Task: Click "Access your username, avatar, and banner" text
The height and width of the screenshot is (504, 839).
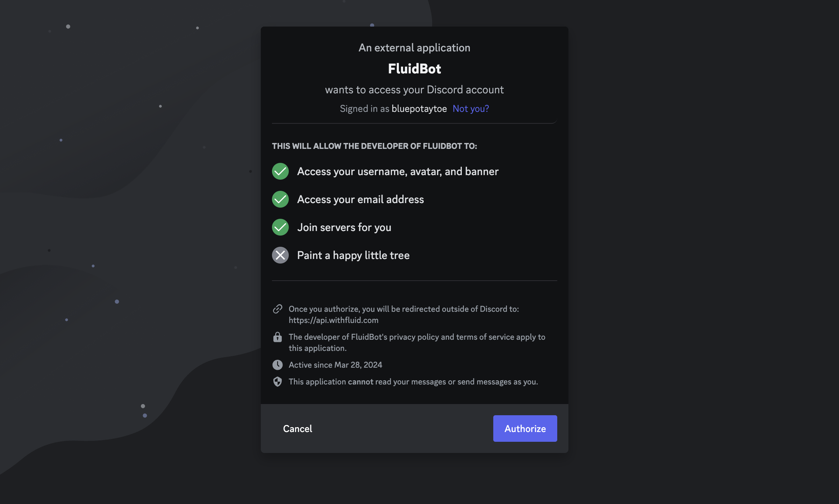Action: (398, 171)
